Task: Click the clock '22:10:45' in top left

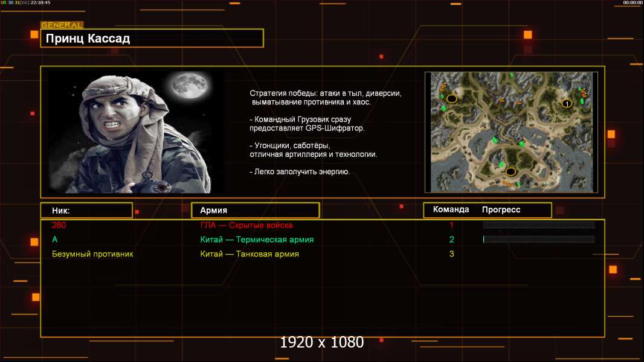Action: point(40,2)
